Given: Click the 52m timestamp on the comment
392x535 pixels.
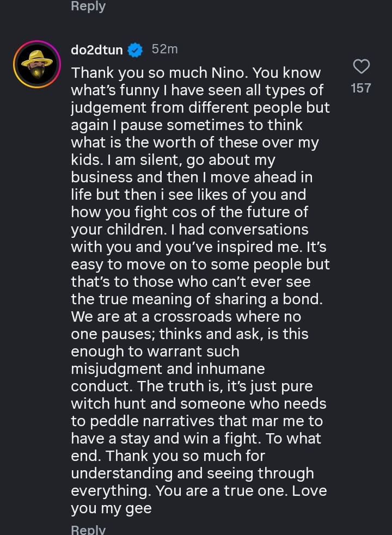Looking at the screenshot, I should [x=164, y=49].
